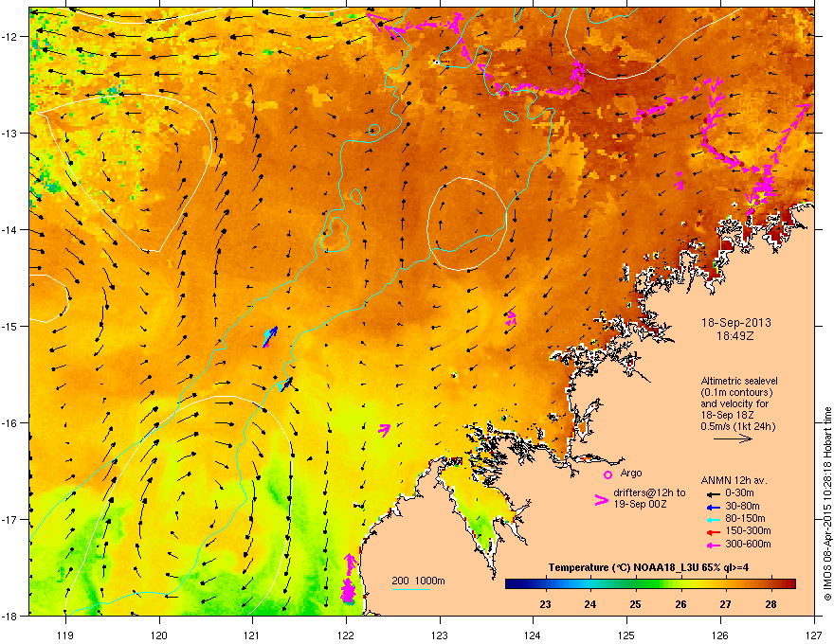834x644 pixels.
Task: Click the 'Altimetric sealevel' description text
Action: click(x=739, y=381)
